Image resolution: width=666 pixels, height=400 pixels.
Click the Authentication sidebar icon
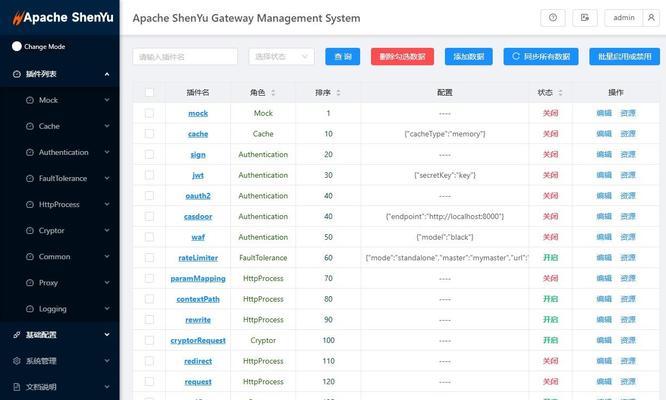tap(30, 152)
